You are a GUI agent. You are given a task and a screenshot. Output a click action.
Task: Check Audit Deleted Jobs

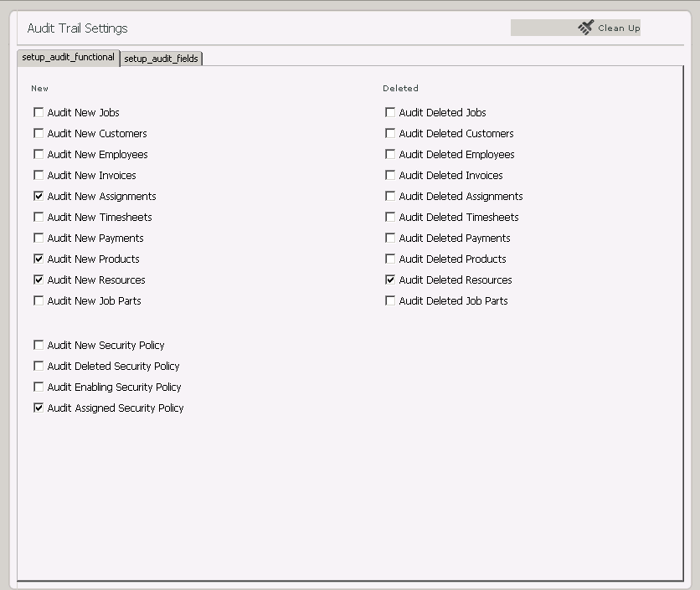pyautogui.click(x=390, y=112)
